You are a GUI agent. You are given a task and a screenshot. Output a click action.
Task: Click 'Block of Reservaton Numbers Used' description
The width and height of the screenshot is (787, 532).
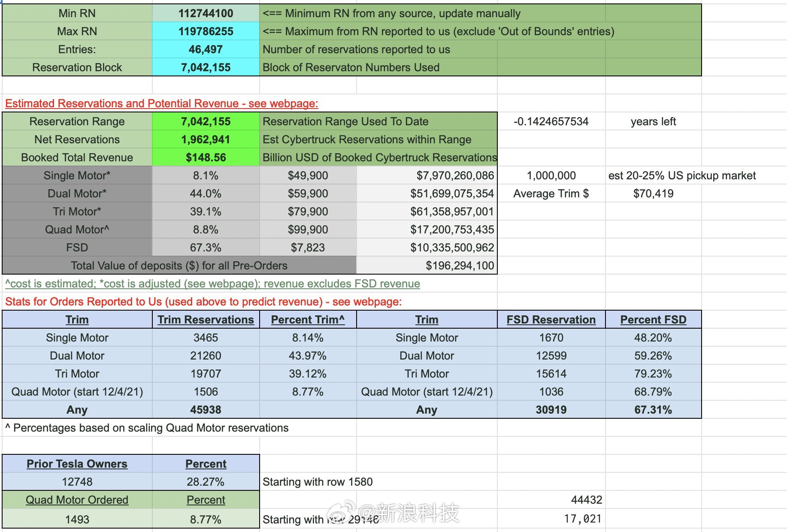[x=351, y=67]
